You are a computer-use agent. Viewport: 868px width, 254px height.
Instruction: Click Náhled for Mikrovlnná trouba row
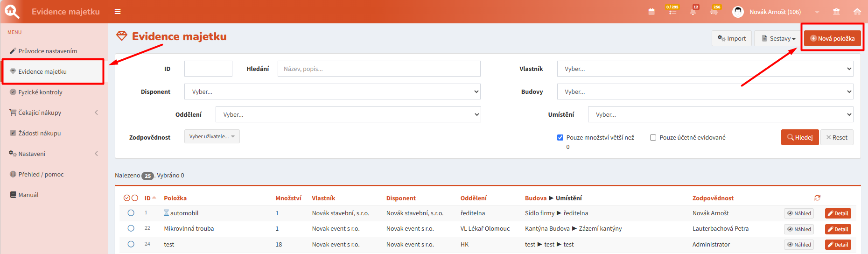799,229
